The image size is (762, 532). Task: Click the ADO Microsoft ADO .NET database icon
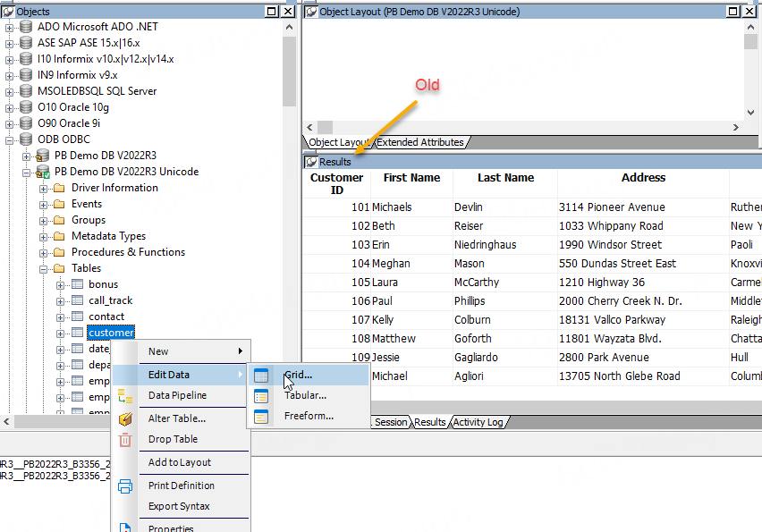[26, 27]
